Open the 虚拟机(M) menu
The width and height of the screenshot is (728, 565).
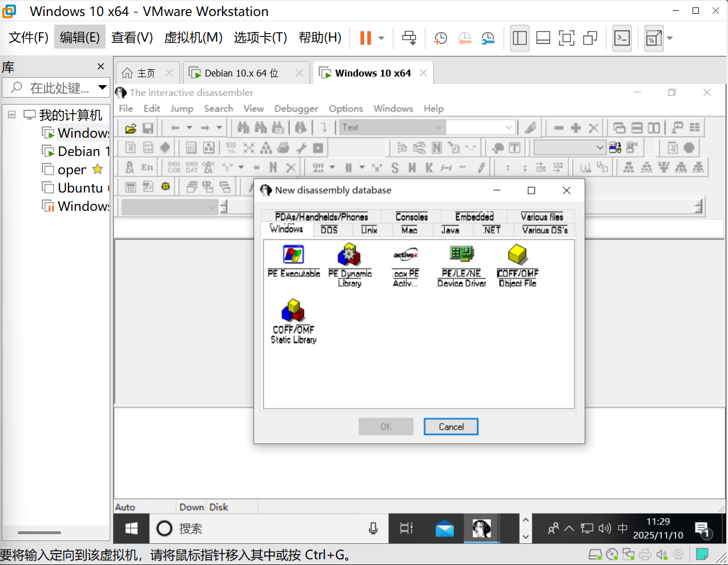point(193,38)
